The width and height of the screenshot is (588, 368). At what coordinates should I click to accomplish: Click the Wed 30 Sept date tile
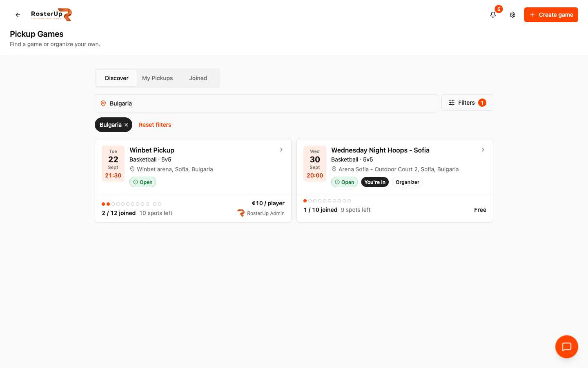315,164
